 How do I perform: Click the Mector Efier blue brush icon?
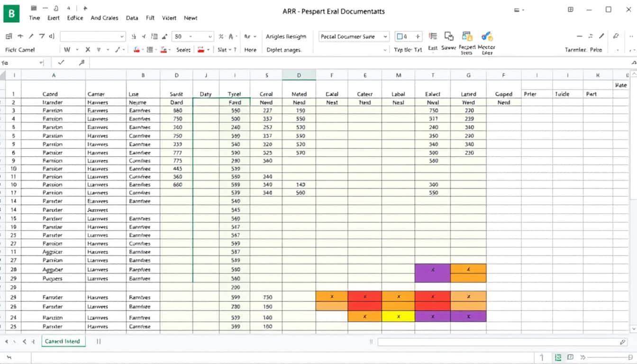pyautogui.click(x=487, y=36)
